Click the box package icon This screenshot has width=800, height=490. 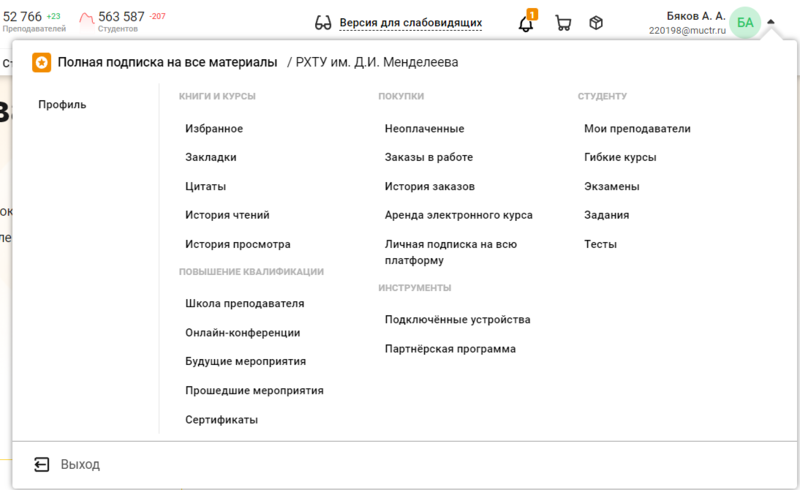pos(596,23)
